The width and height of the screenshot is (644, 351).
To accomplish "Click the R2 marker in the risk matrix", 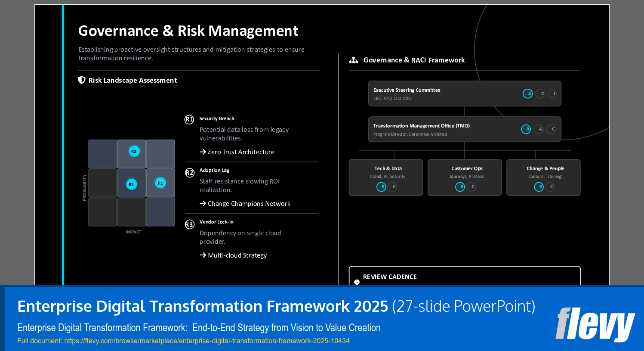I will [133, 151].
